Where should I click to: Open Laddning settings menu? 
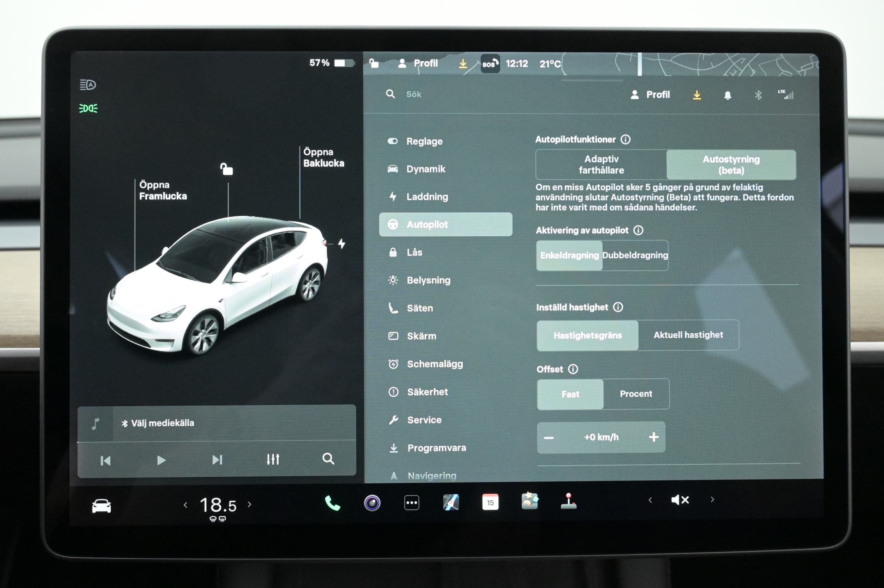[x=446, y=197]
